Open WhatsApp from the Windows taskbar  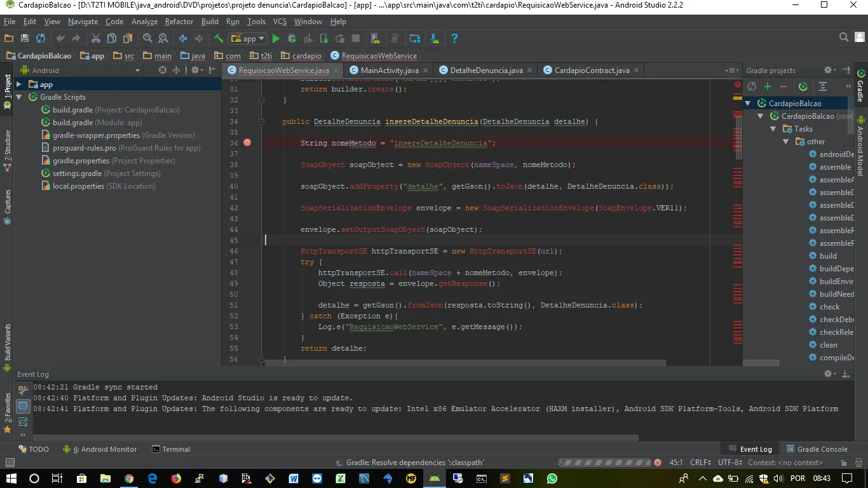552,478
